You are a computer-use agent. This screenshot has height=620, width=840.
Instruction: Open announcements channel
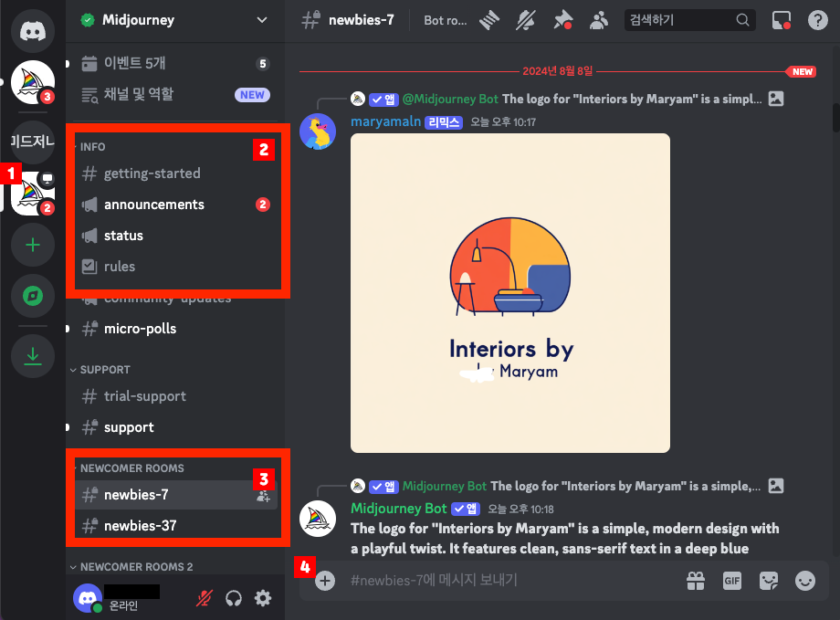click(175, 205)
